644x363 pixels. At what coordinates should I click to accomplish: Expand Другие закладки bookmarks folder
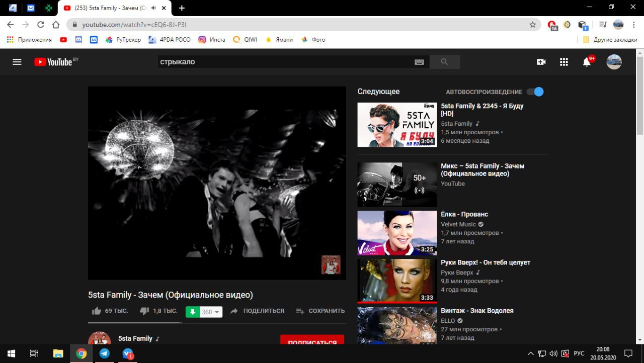[x=609, y=40]
